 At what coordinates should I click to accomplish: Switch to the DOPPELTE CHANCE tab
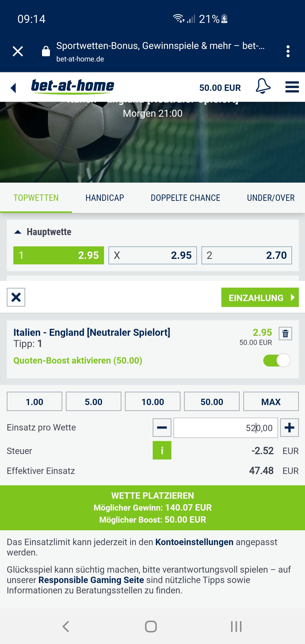click(186, 198)
